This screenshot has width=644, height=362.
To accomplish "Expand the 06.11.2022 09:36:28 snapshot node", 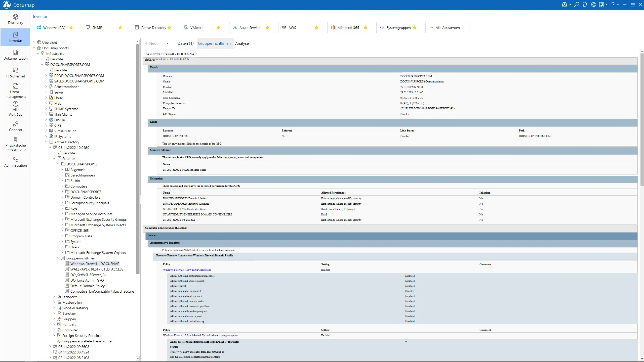I will (50, 346).
